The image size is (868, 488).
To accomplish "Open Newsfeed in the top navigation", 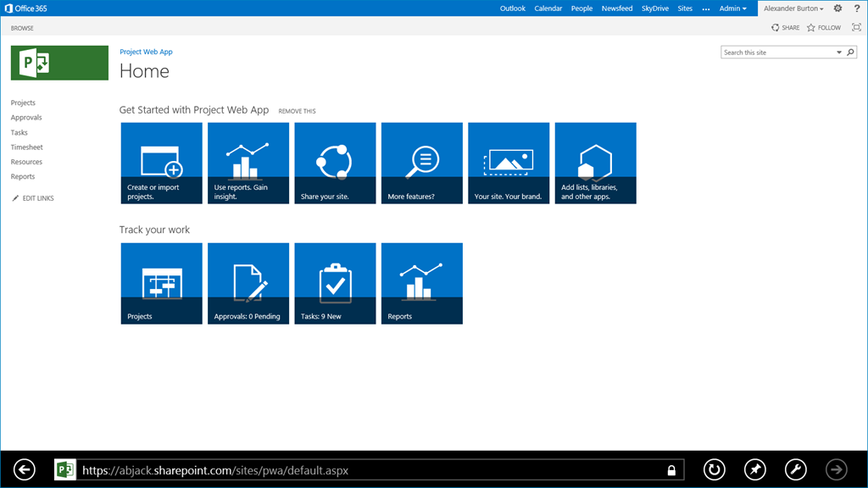I will (617, 8).
